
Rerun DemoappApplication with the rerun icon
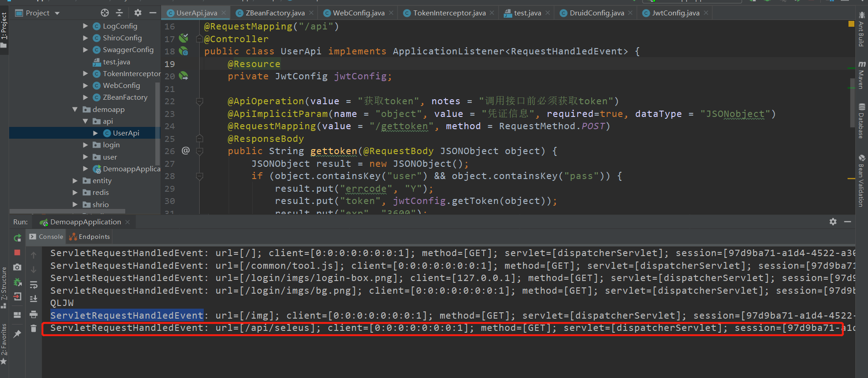[17, 237]
